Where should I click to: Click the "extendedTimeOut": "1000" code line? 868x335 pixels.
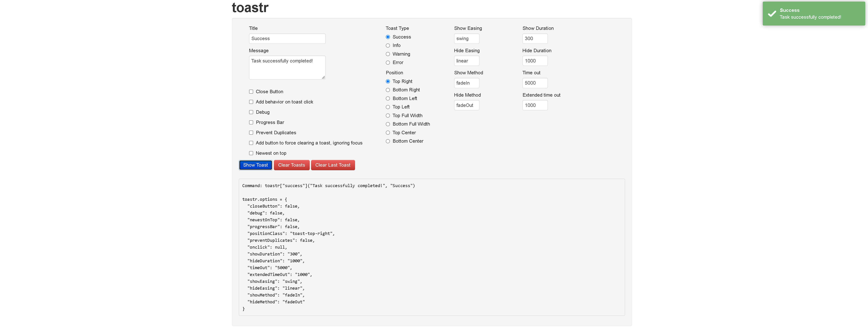280,275
